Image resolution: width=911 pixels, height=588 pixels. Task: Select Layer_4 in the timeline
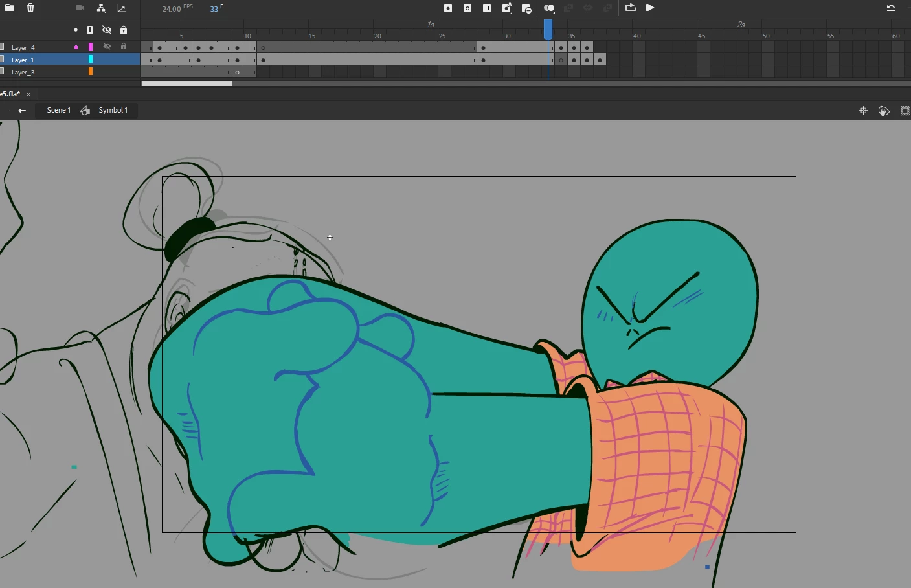tap(23, 47)
